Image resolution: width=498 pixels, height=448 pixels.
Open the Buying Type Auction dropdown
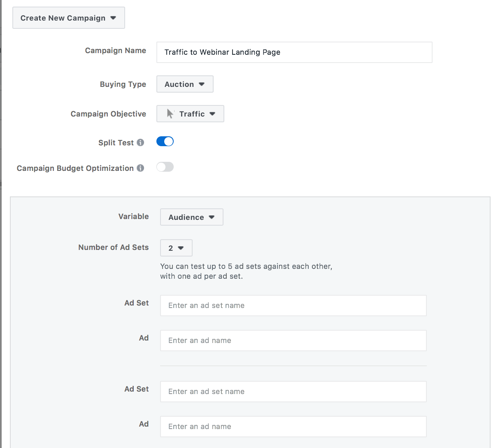(185, 84)
